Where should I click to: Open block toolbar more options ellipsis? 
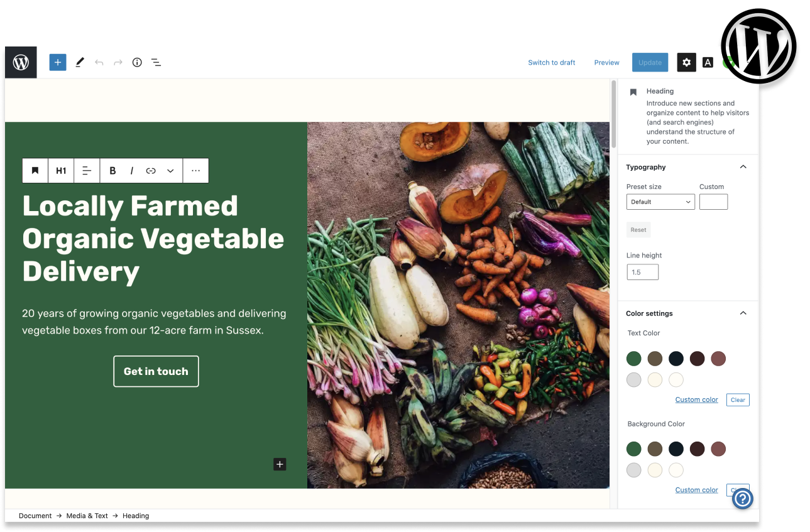coord(196,171)
